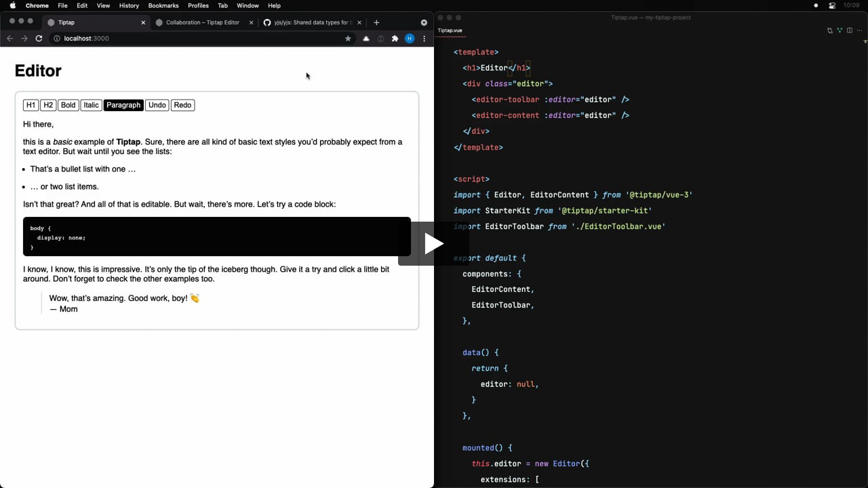Image resolution: width=868 pixels, height=488 pixels.
Task: Open more actions in code editor
Action: click(859, 30)
